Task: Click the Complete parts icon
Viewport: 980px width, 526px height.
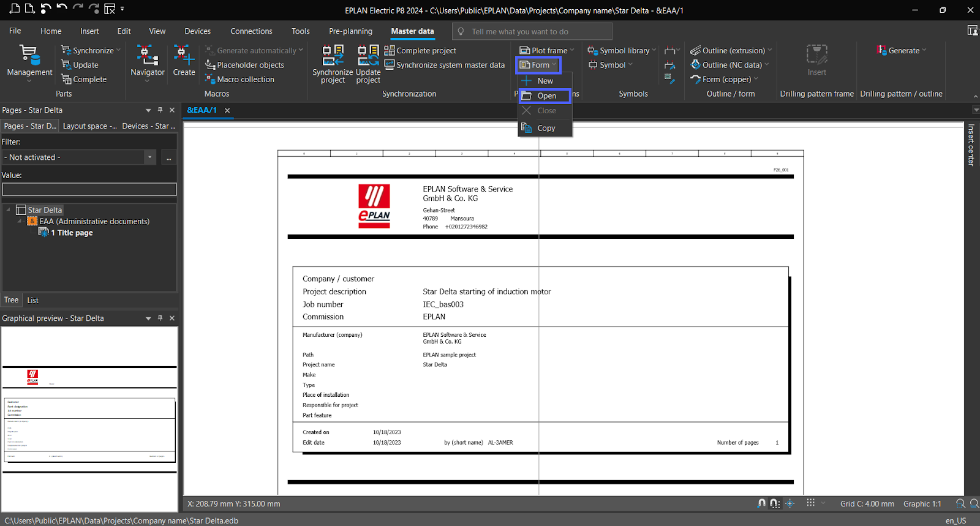Action: click(66, 79)
